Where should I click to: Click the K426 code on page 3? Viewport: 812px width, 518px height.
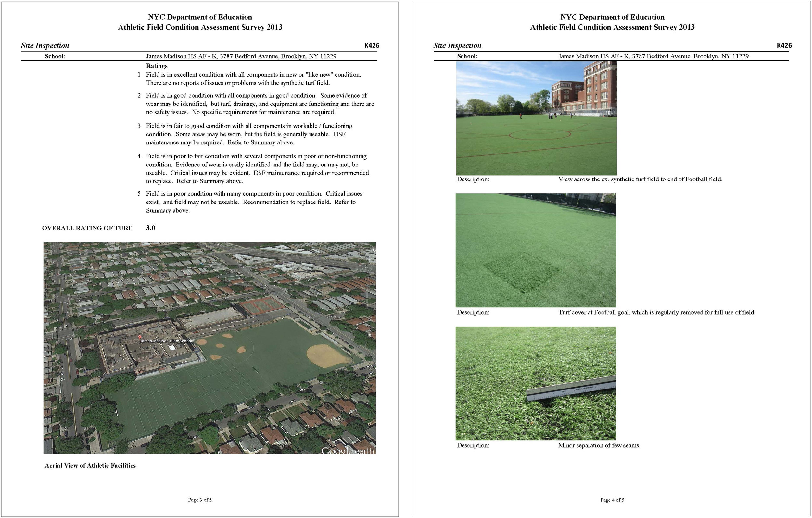click(x=372, y=45)
